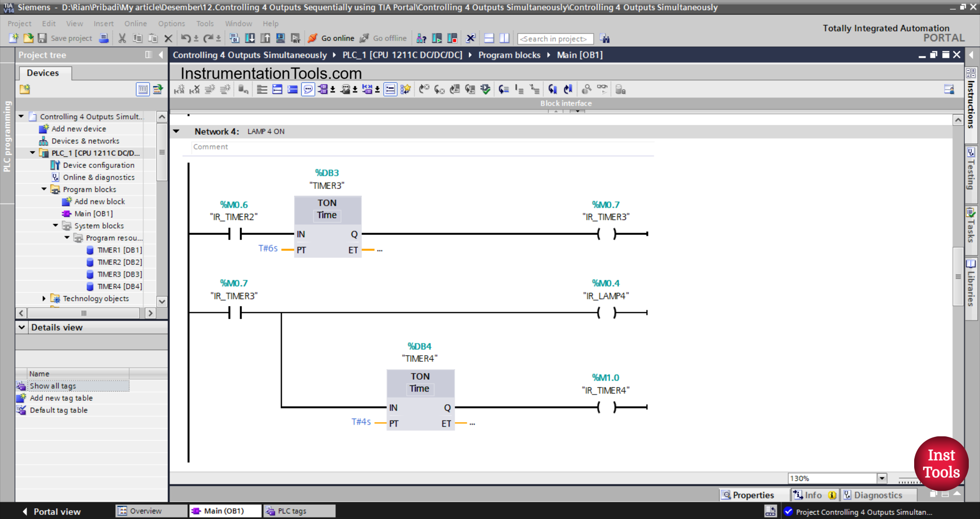Open a new project with the toolbar icon
The image size is (980, 519).
point(13,38)
